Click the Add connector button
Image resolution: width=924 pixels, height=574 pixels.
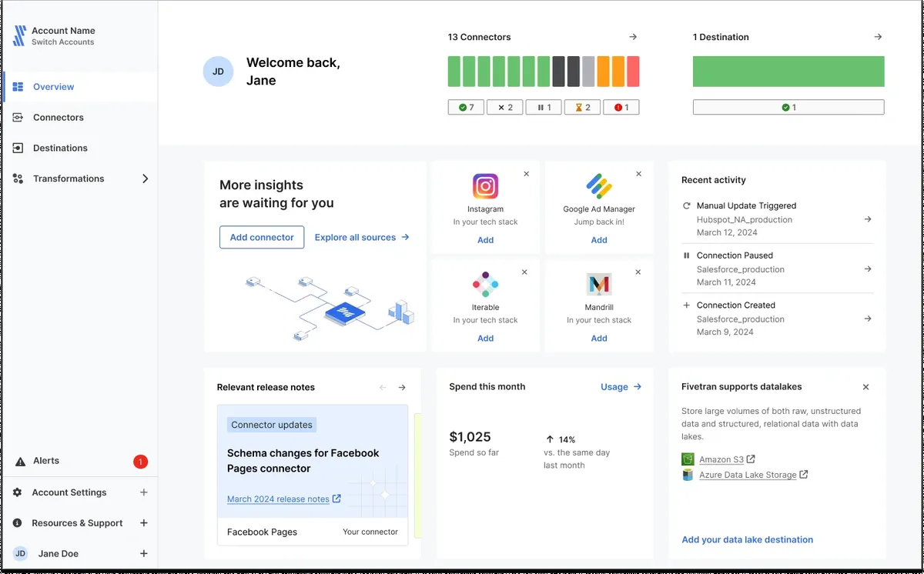click(x=262, y=237)
